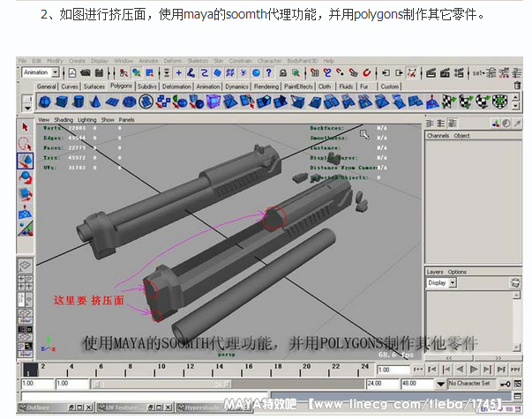Click the animation end field 48.00
This screenshot has height=419, width=532.
click(416, 384)
